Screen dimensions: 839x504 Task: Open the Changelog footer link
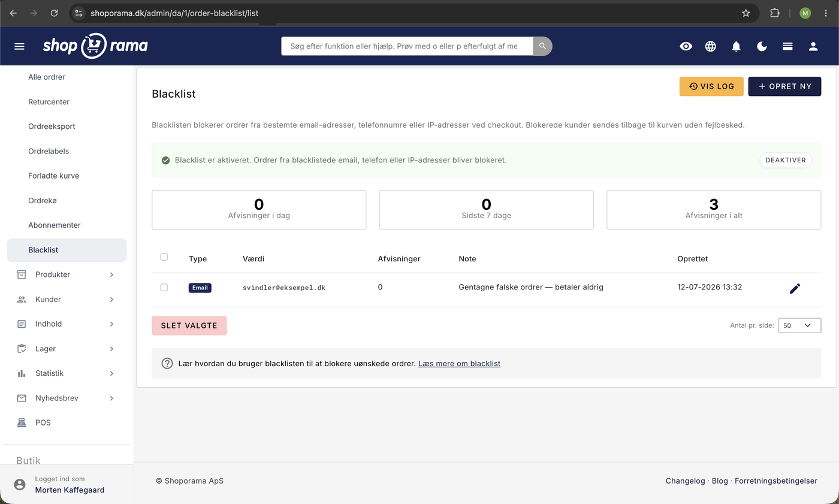pos(685,481)
